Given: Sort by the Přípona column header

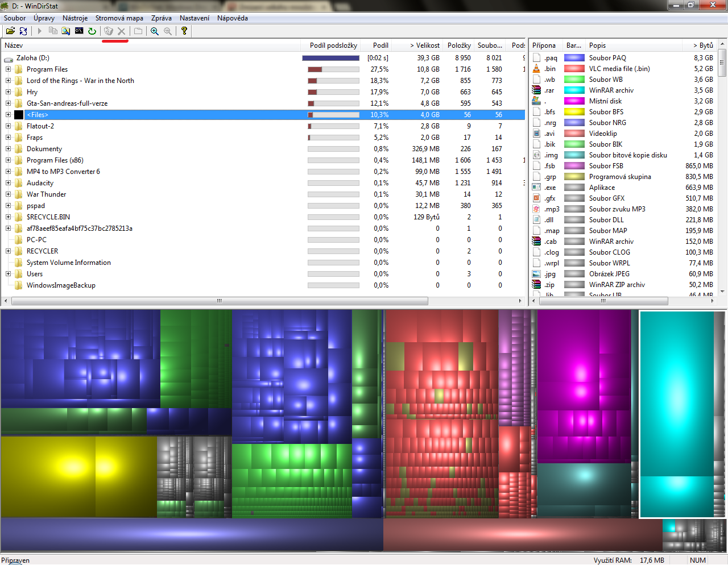Looking at the screenshot, I should click(x=544, y=45).
